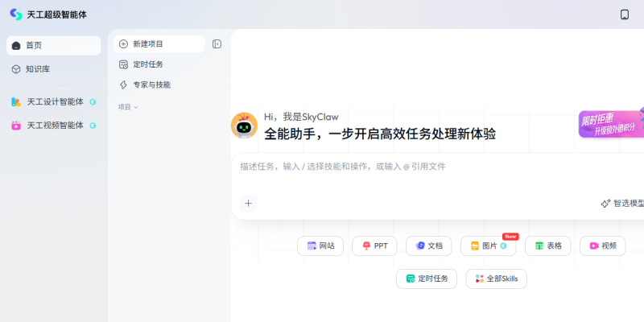Select the 图片 image skill chip
The height and width of the screenshot is (322, 644).
tap(489, 246)
